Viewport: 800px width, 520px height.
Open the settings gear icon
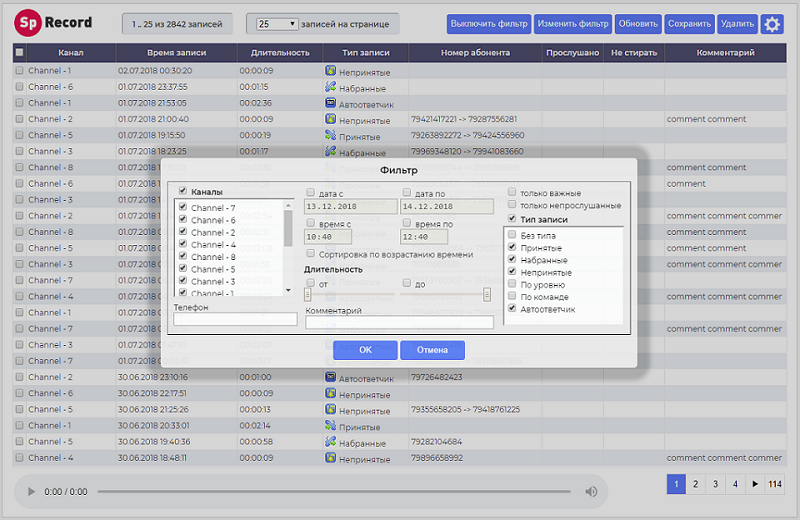click(x=772, y=24)
